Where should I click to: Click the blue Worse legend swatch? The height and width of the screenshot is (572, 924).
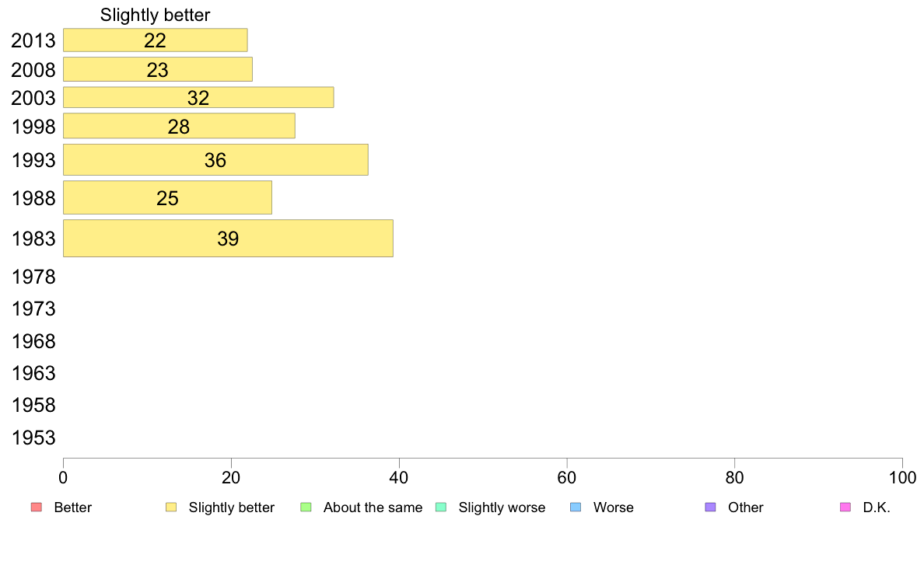(576, 507)
